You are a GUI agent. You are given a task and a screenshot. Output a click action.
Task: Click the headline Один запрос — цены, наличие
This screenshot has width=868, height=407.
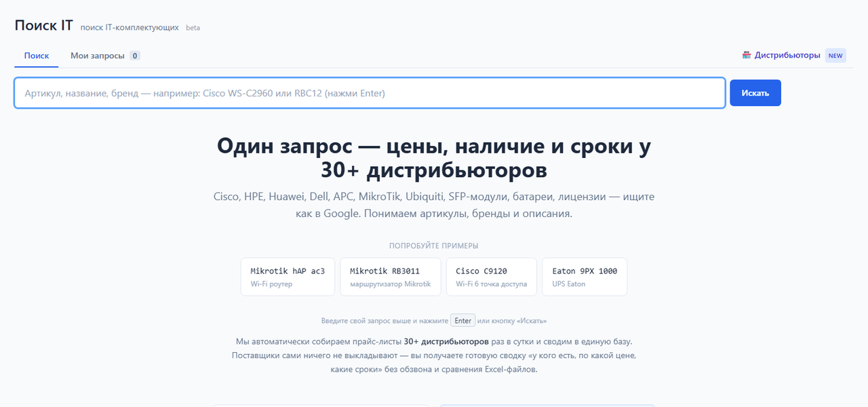434,157
